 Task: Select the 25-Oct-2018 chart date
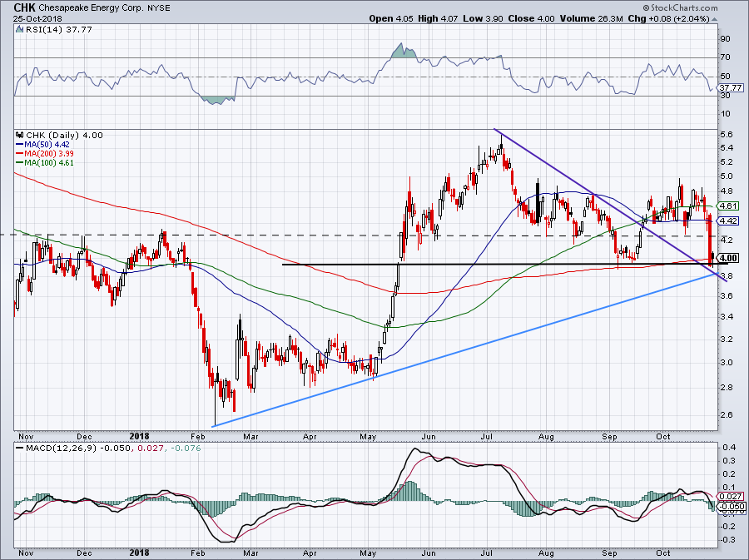36,18
